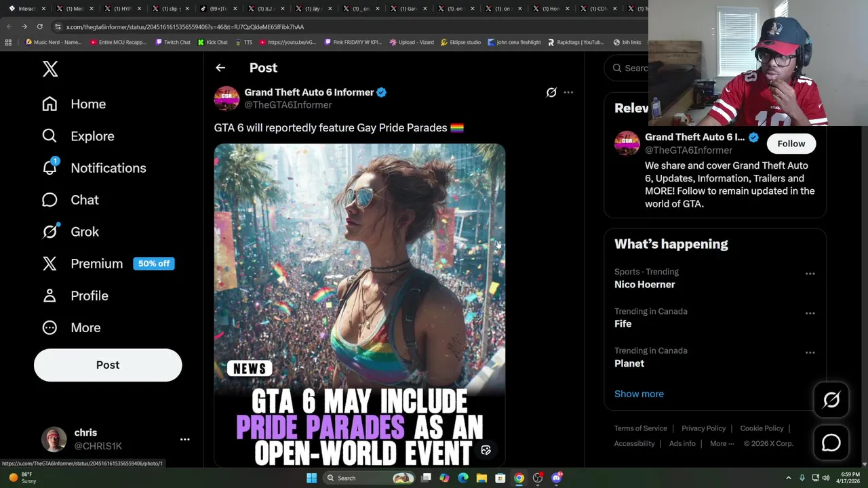Screen dimensions: 868x488
Task: Expand the More footer links menu
Action: (x=722, y=443)
